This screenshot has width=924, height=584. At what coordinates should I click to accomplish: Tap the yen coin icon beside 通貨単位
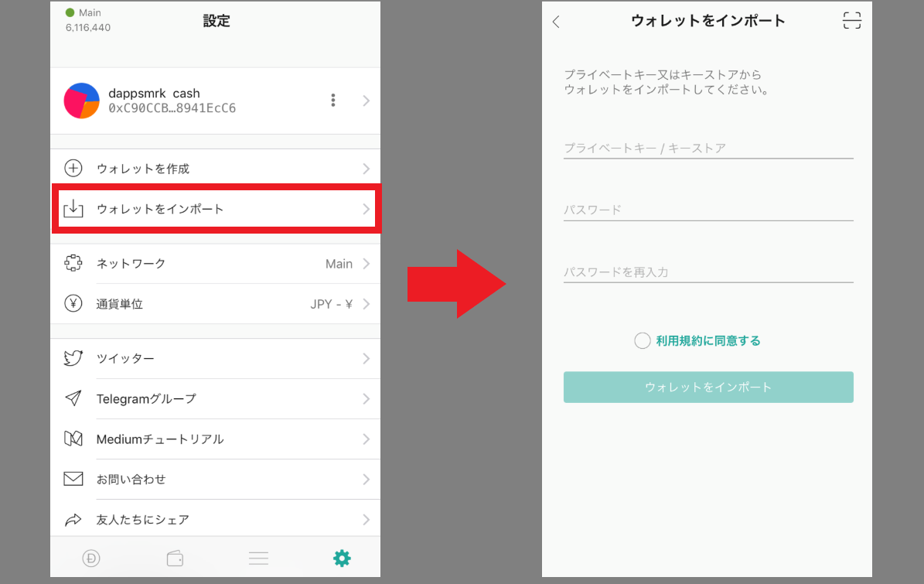click(x=73, y=303)
